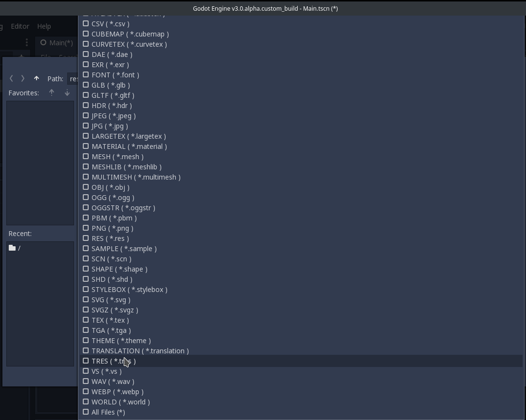Open the Editor menu
The image size is (526, 420).
tap(20, 26)
